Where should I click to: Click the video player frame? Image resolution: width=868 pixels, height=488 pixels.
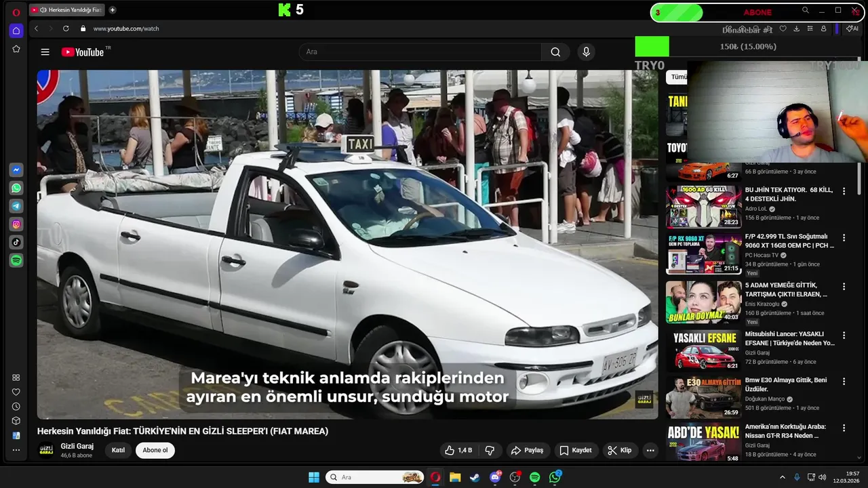[347, 244]
